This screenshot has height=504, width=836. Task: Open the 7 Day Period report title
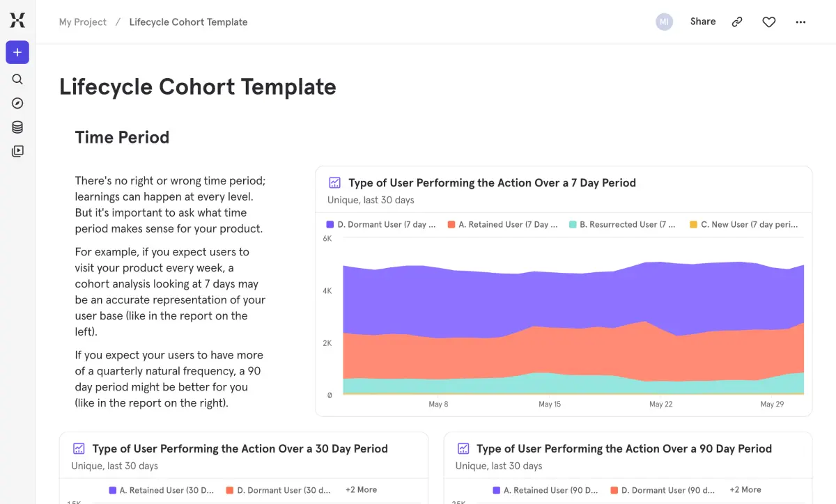point(492,183)
